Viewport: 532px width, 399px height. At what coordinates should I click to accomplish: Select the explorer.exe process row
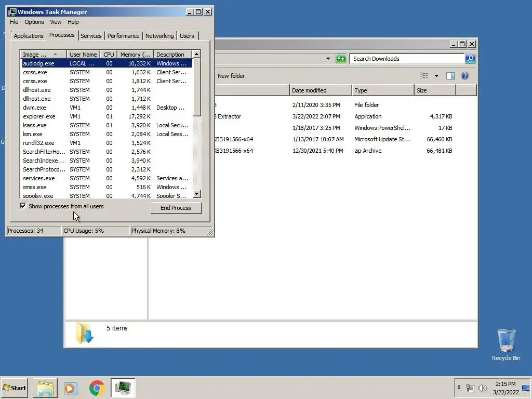coord(106,116)
